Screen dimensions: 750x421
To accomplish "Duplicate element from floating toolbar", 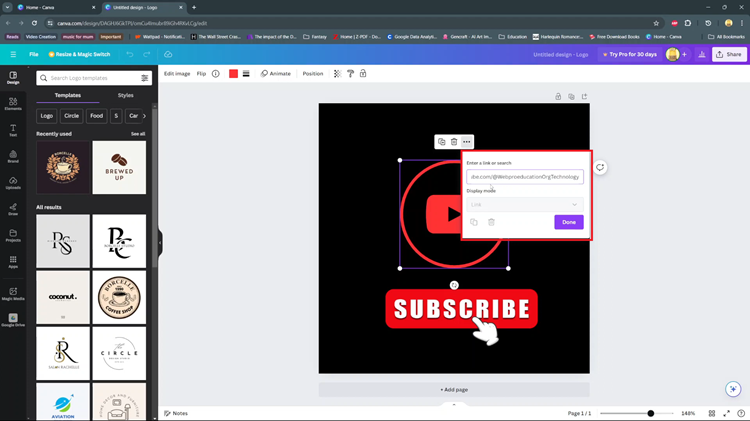I will [x=441, y=142].
